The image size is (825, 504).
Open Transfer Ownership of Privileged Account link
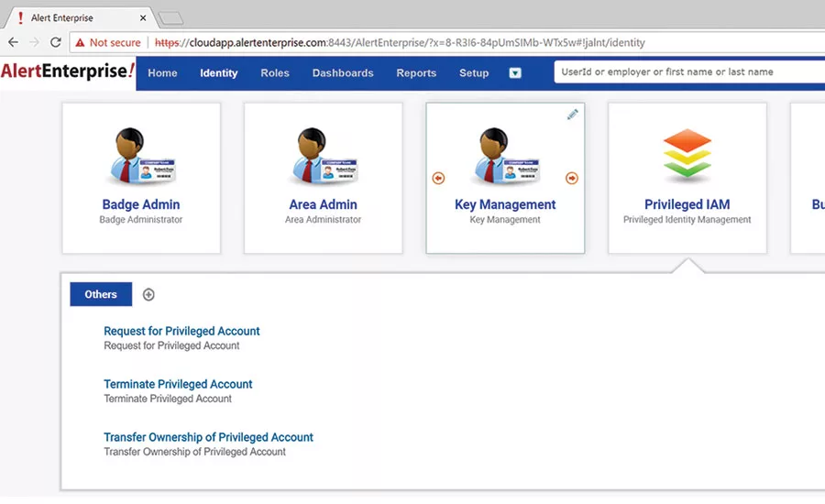pos(208,437)
